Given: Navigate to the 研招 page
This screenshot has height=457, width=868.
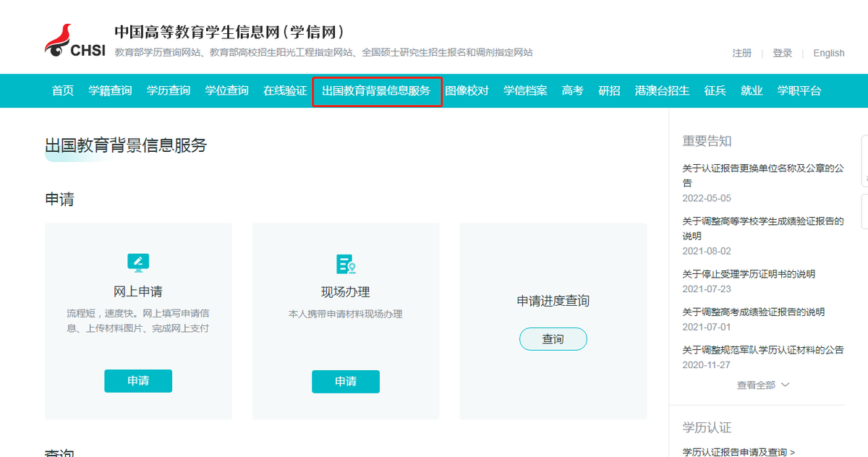Looking at the screenshot, I should point(610,90).
